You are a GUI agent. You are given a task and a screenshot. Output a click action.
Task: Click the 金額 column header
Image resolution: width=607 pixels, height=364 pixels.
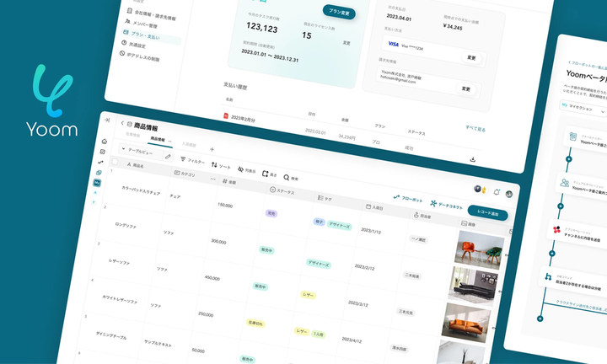pyautogui.click(x=229, y=181)
